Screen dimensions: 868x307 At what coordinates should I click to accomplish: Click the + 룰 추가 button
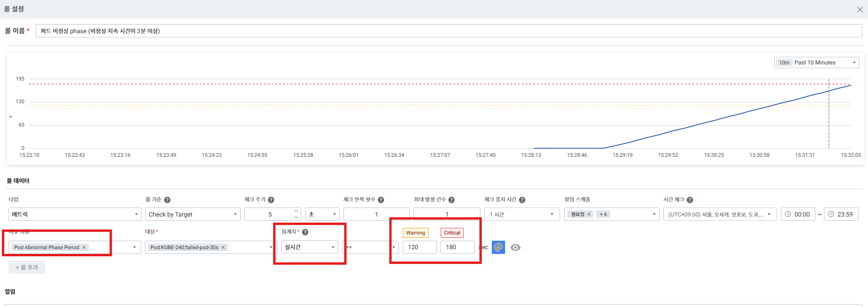coord(27,268)
